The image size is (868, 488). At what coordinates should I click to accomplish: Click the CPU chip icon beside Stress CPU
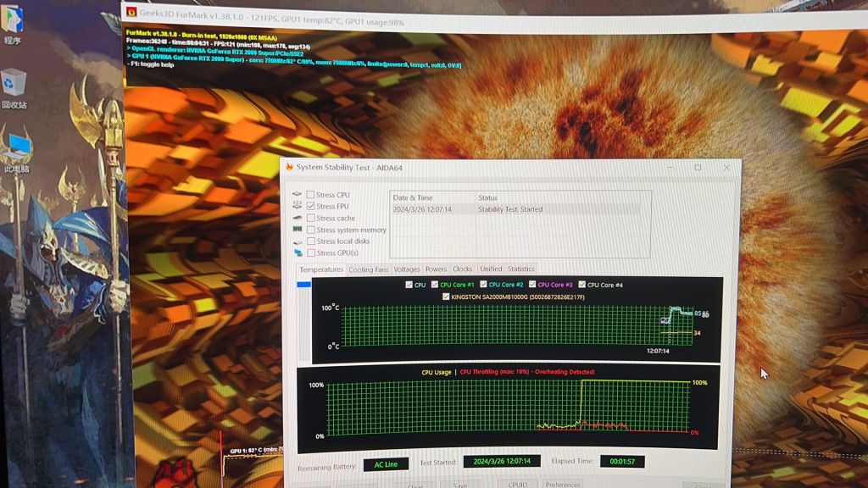(x=298, y=194)
